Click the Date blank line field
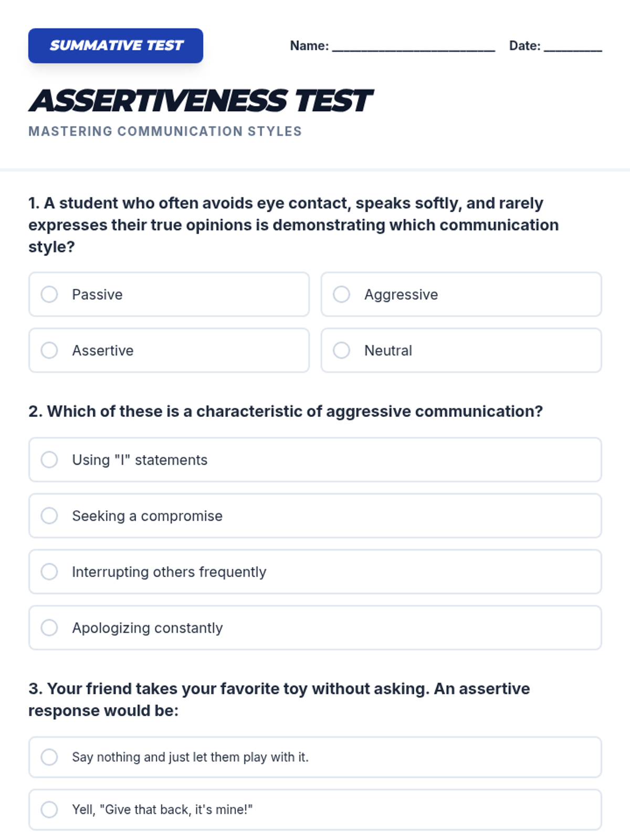 [573, 46]
